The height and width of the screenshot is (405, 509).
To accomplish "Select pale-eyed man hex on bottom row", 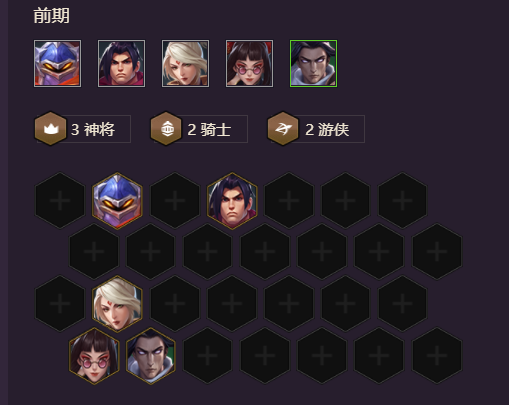I will coord(151,356).
